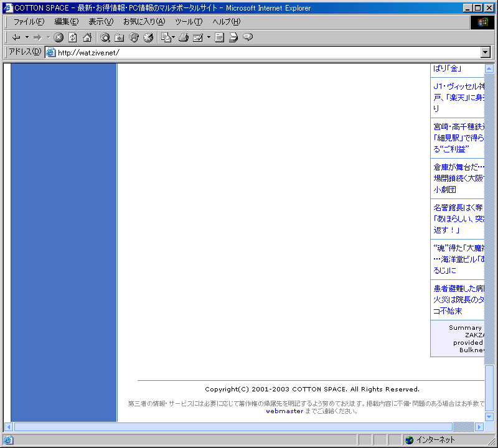Open the J1・ヴィッセル神戸 news link

coord(459,98)
